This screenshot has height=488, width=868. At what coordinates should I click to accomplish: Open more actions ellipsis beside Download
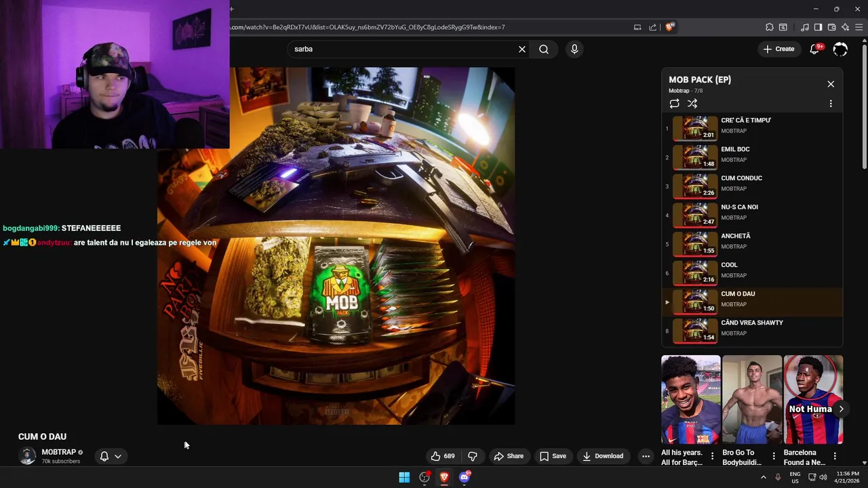[x=646, y=456]
